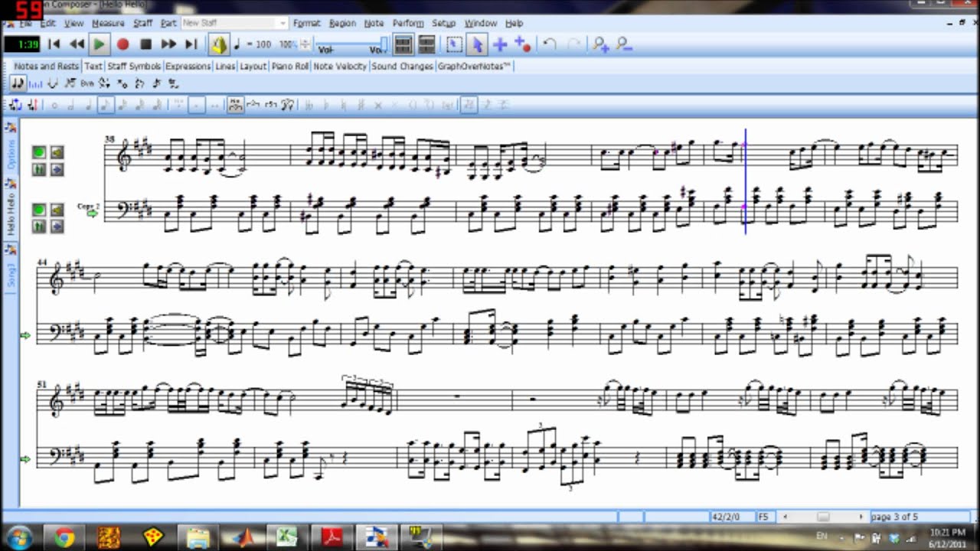This screenshot has height=551, width=980.
Task: Select the 8va octave palette icon
Action: (87, 83)
